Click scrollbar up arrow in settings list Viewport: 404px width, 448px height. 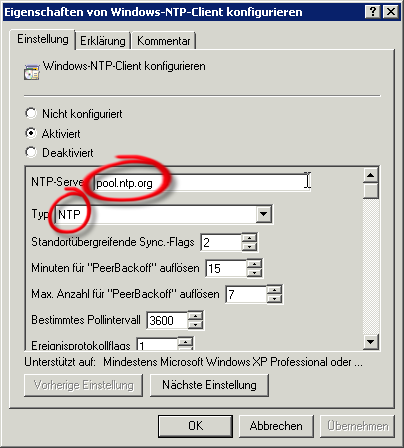[x=371, y=175]
